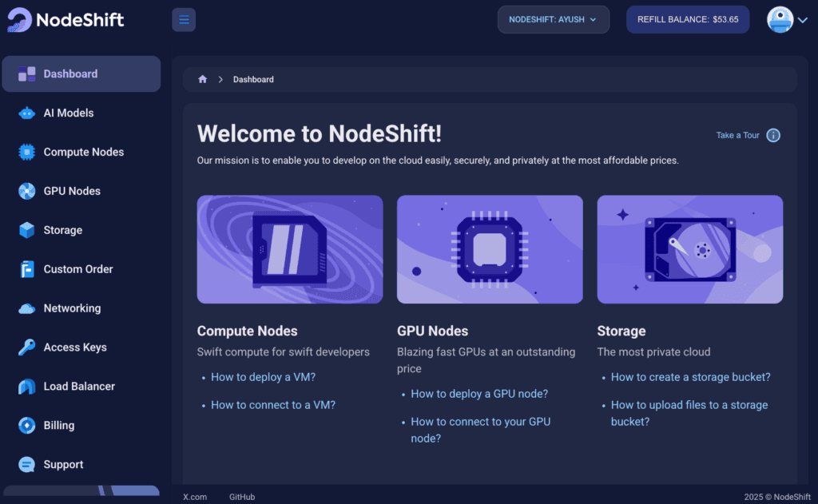Click the Take a Tour link
The height and width of the screenshot is (504, 818).
pyautogui.click(x=737, y=136)
